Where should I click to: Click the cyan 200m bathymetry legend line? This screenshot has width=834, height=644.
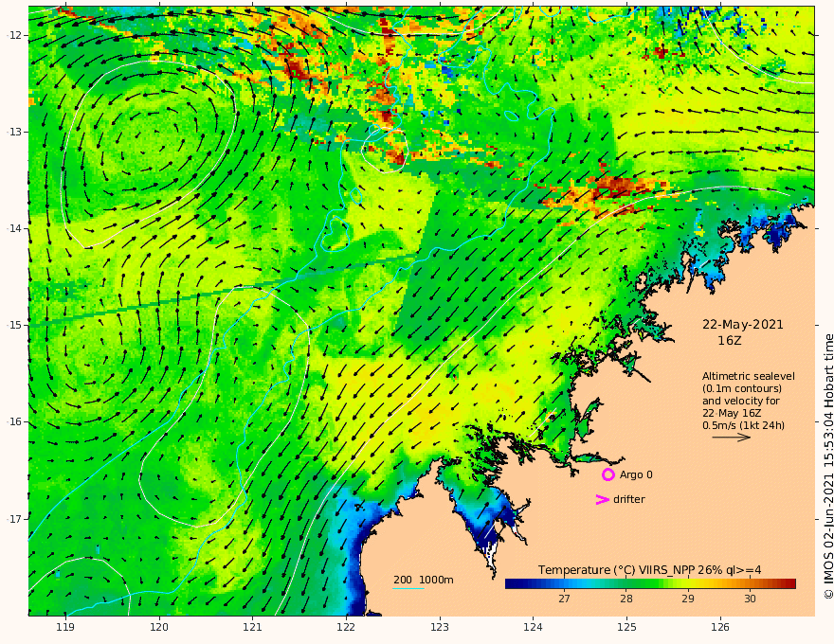coord(408,588)
